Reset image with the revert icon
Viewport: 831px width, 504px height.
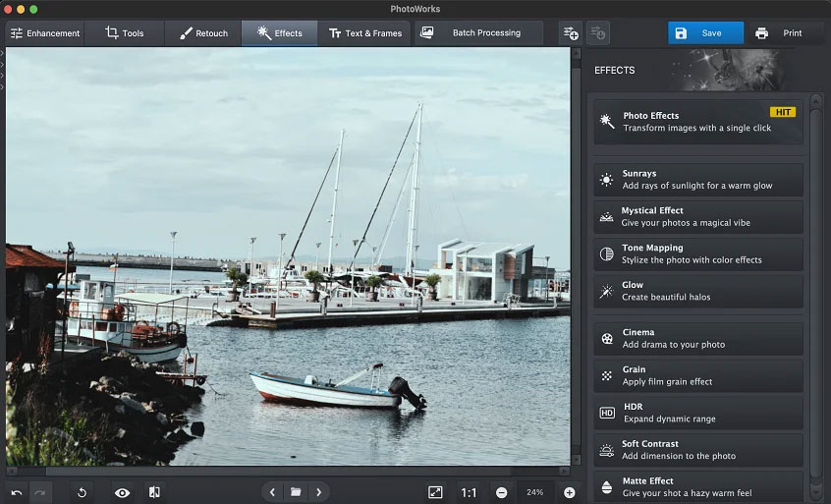click(x=83, y=492)
